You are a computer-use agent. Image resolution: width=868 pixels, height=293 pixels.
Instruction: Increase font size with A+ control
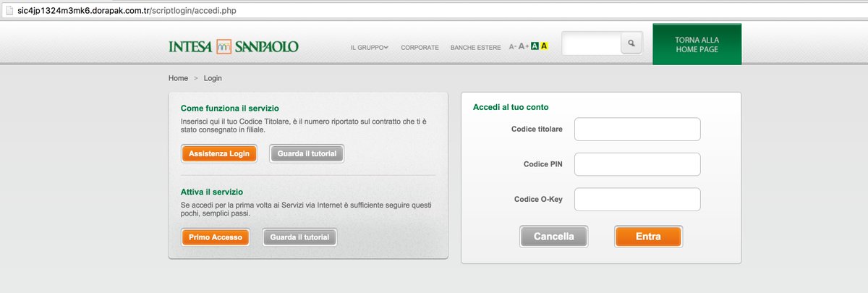pyautogui.click(x=524, y=46)
